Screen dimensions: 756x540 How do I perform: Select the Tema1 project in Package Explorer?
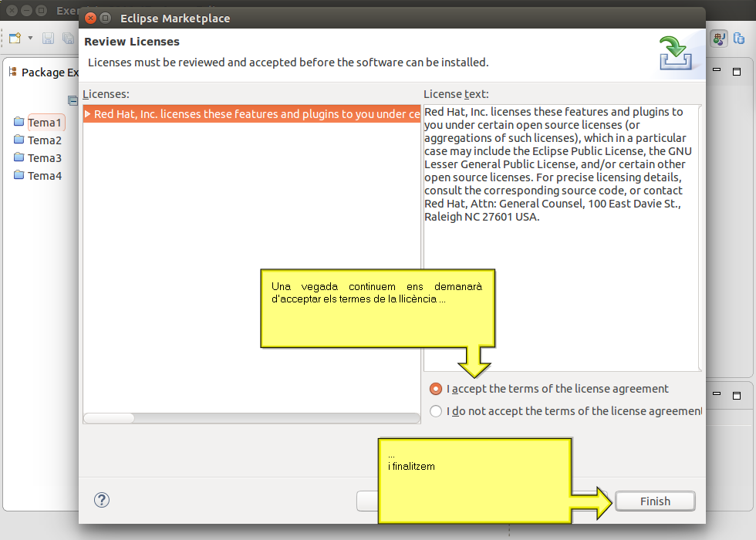[x=45, y=123]
